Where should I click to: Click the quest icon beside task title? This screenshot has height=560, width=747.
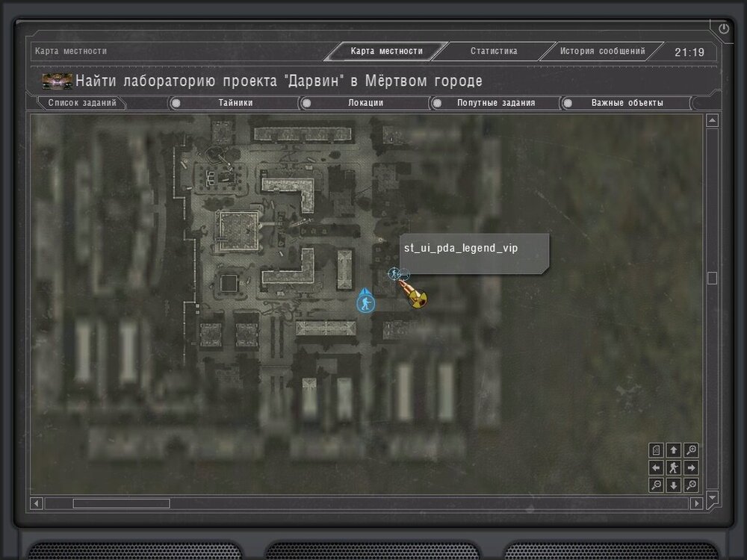(x=58, y=81)
